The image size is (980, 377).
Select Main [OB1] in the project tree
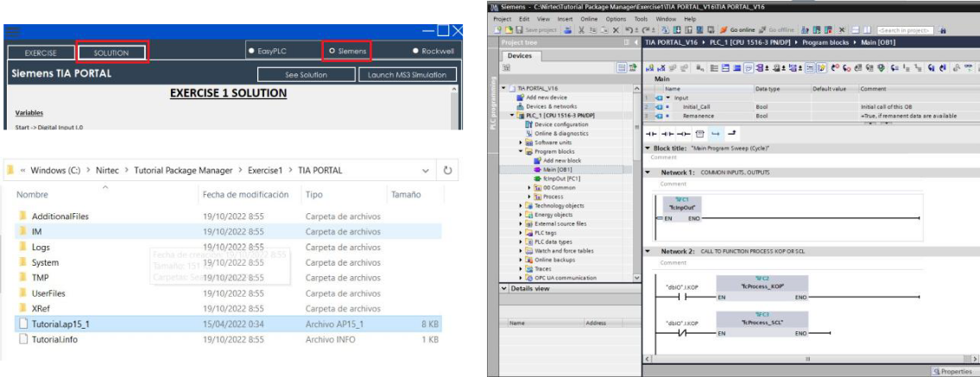[x=558, y=169]
